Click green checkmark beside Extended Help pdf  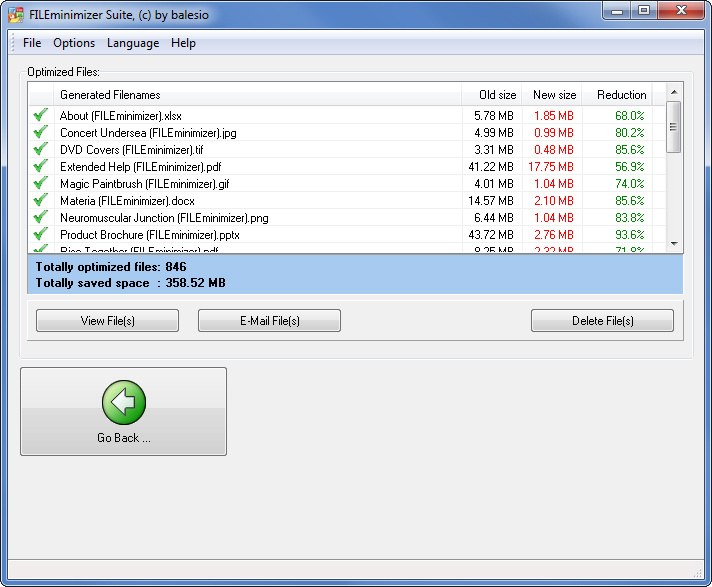(x=41, y=166)
